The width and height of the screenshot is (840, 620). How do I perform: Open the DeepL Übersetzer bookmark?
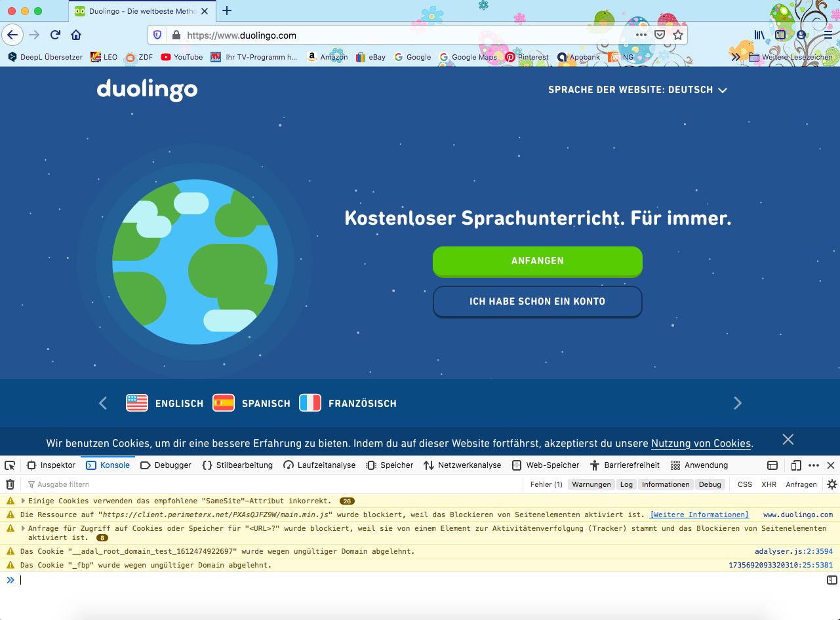(x=45, y=57)
